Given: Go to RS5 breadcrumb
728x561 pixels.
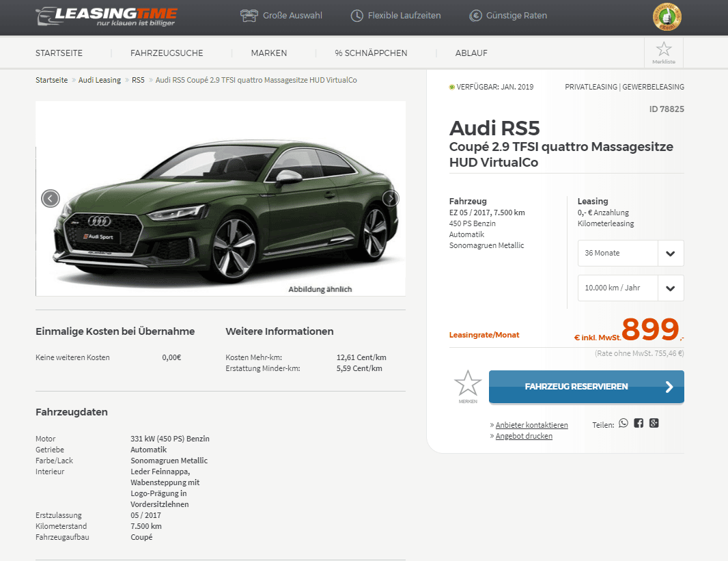Looking at the screenshot, I should (138, 80).
